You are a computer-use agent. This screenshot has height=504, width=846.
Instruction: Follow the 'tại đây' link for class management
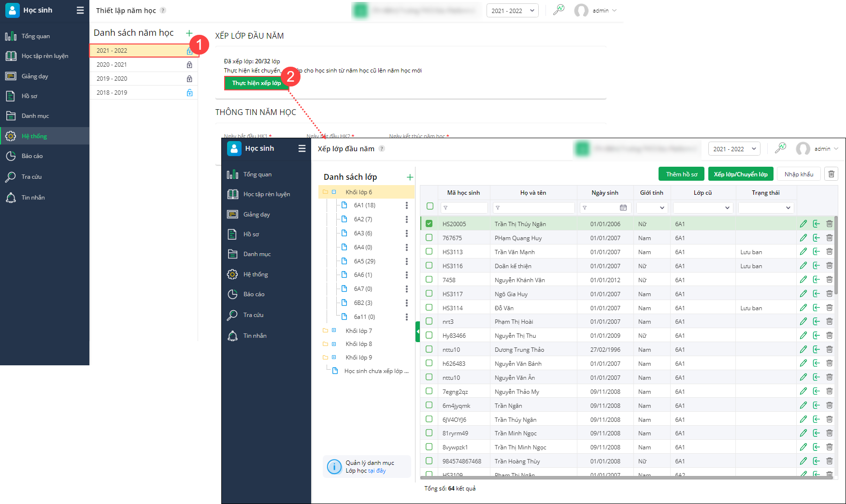(x=377, y=471)
